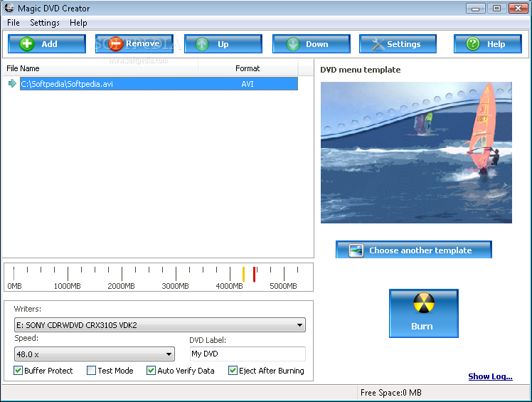Click the arrow icon beside Softpedia.avi
The height and width of the screenshot is (402, 532).
point(12,83)
